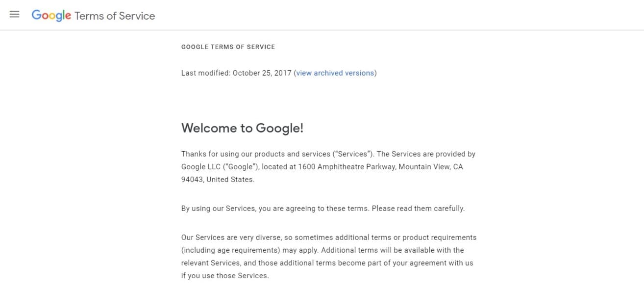Click the line starting relevant Services, and those
The width and height of the screenshot is (644, 293).
pyautogui.click(x=327, y=263)
